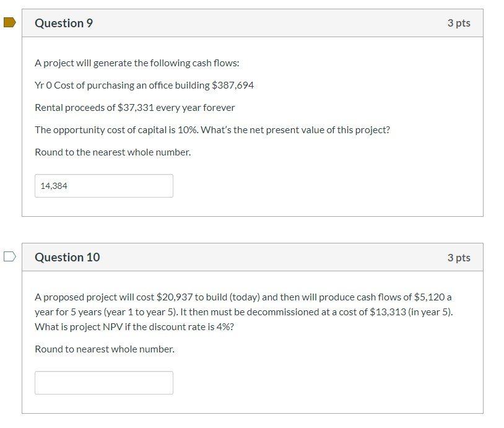The width and height of the screenshot is (504, 428).
Task: Click the 3 pts label of Question 10
Action: click(x=459, y=258)
